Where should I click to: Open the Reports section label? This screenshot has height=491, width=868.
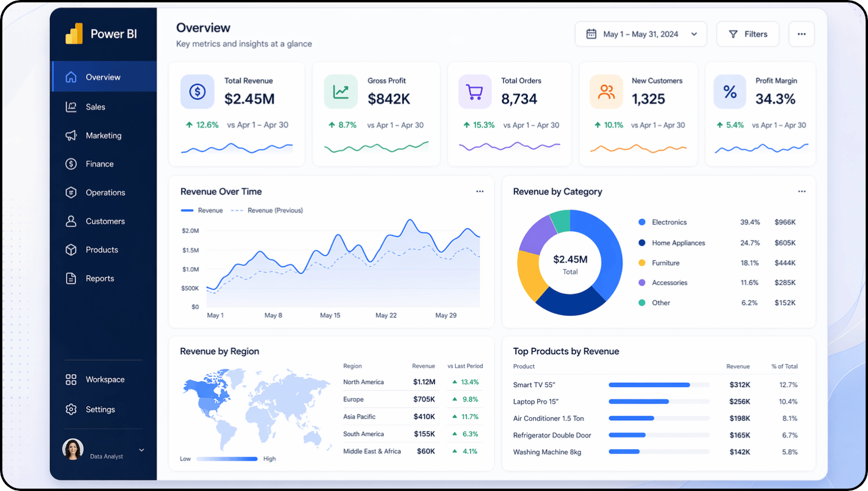click(100, 279)
